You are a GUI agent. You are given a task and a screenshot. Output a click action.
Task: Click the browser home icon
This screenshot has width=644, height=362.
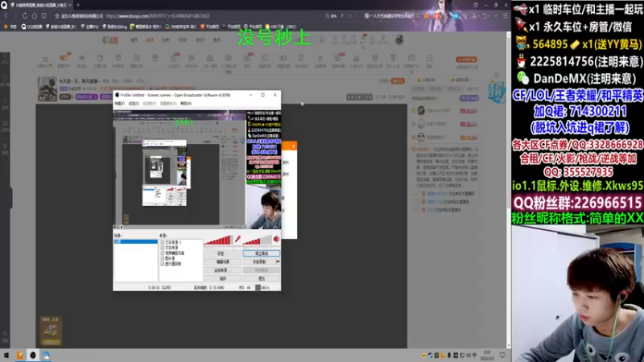click(34, 15)
